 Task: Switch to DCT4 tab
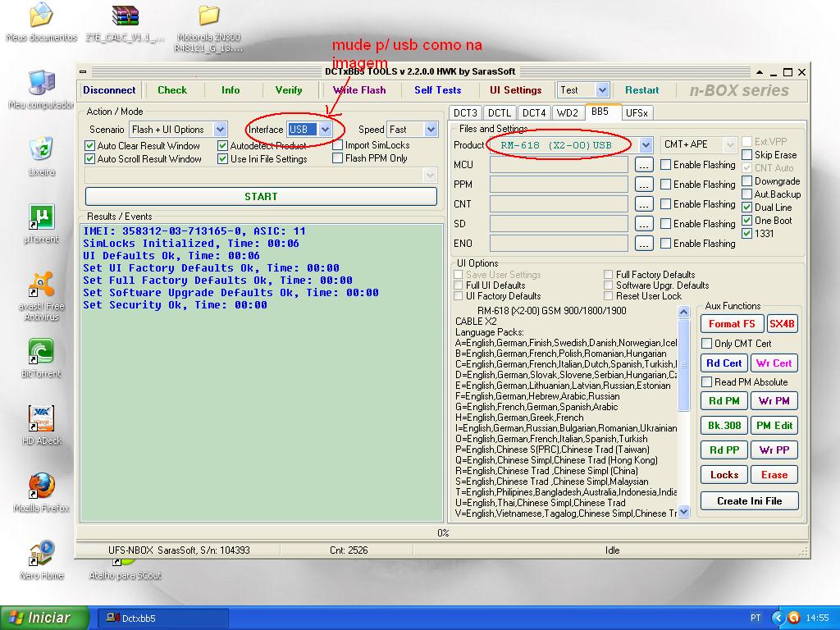pyautogui.click(x=533, y=113)
